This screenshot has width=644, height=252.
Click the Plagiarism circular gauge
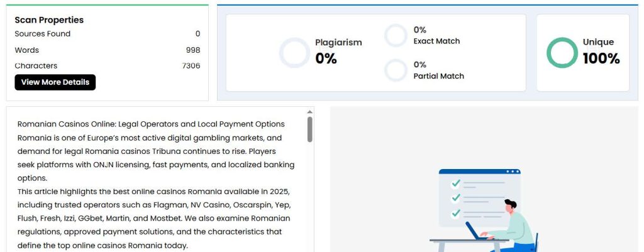coord(294,53)
